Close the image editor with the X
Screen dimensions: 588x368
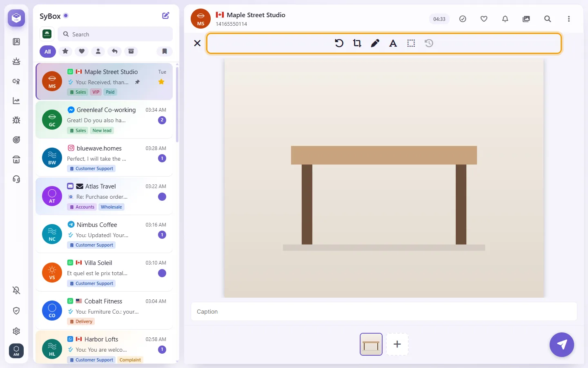tap(197, 43)
